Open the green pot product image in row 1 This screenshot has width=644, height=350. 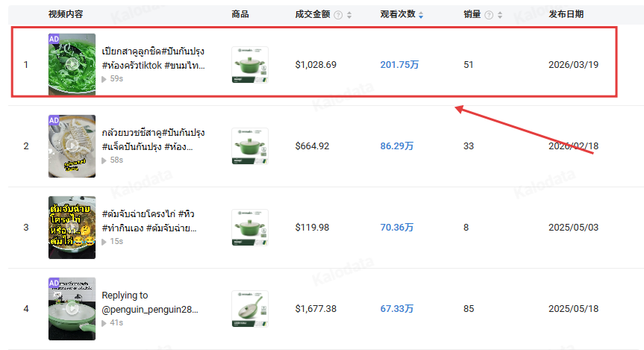250,64
